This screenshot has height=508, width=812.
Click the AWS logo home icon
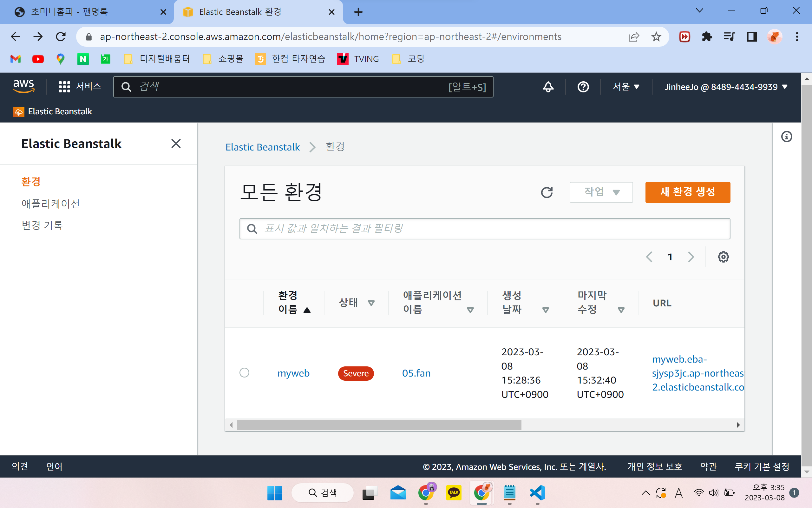(23, 86)
